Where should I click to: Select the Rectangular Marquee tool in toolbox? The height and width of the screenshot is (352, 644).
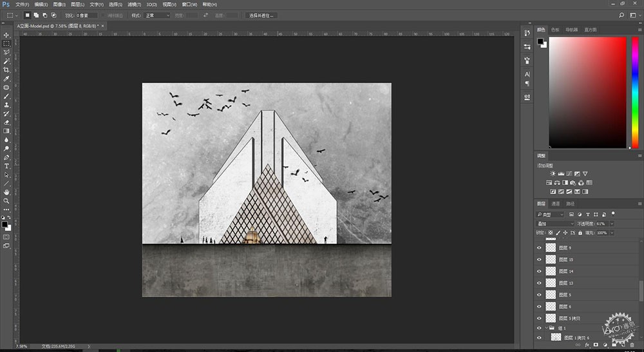pos(6,44)
